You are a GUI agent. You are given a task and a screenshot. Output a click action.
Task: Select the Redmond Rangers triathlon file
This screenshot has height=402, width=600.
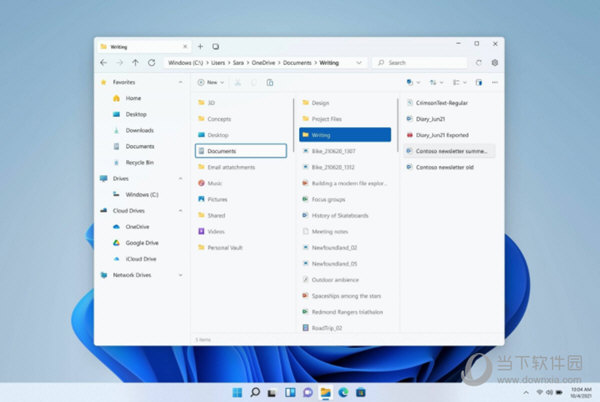tap(345, 312)
